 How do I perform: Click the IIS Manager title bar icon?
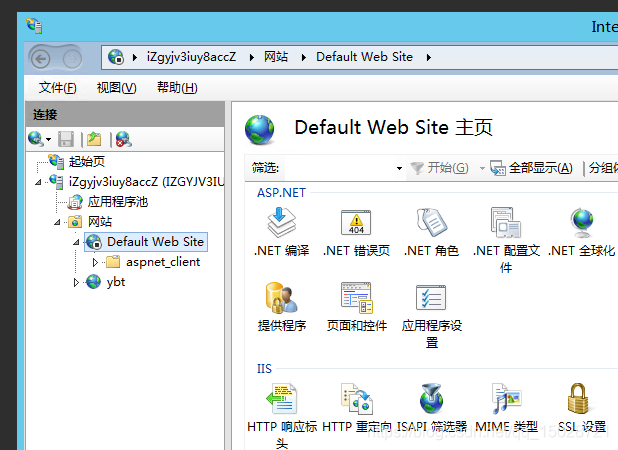34,26
